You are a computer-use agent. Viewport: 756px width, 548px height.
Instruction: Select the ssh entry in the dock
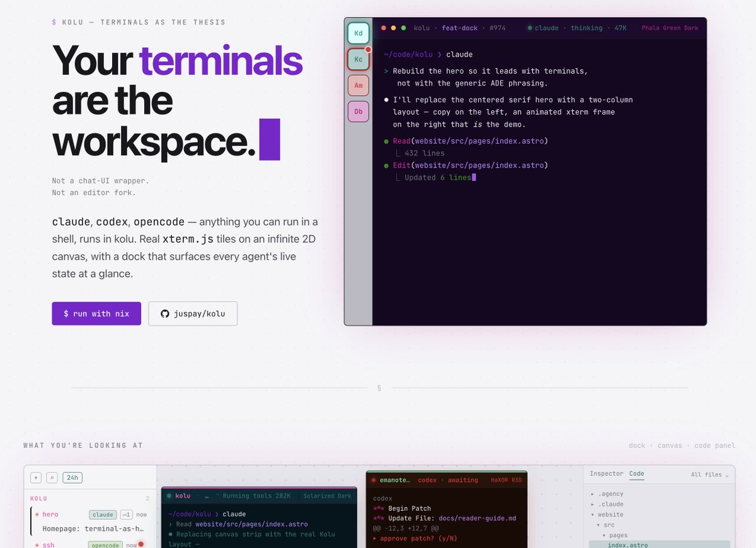(89, 544)
